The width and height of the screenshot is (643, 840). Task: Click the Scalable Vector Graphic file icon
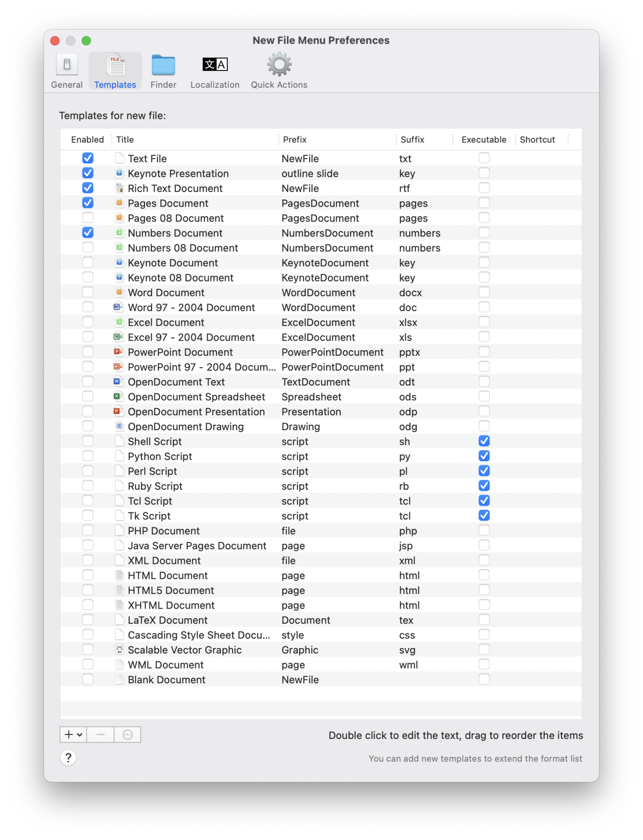click(x=119, y=649)
